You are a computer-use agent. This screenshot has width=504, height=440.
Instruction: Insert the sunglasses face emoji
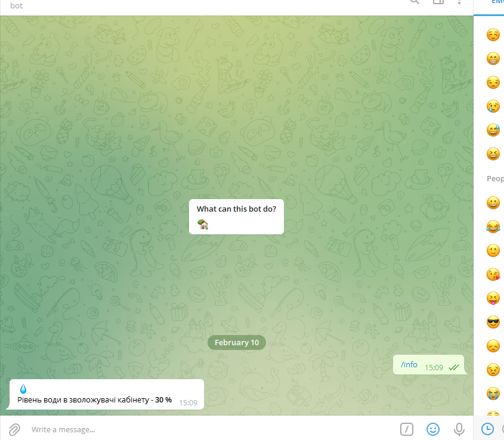(x=493, y=322)
